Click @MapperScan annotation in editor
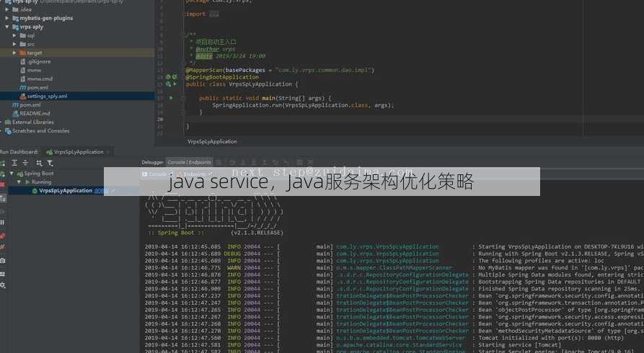This screenshot has width=644, height=353. pyautogui.click(x=205, y=70)
